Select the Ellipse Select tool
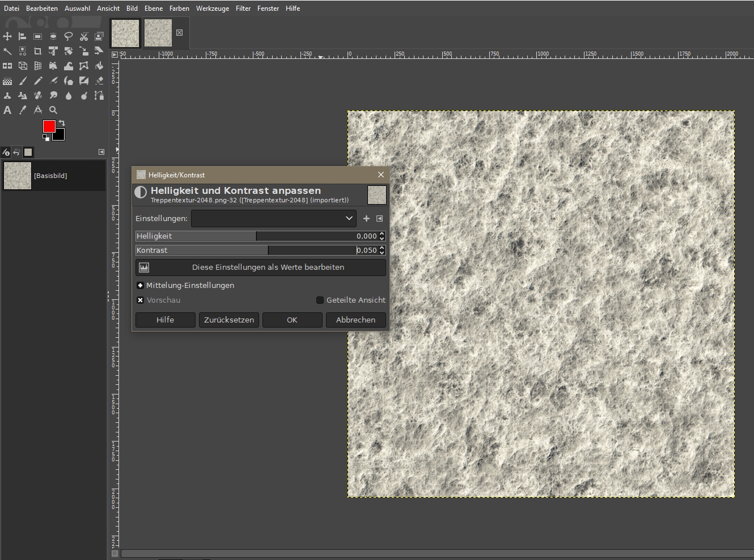The width and height of the screenshot is (754, 560). tap(53, 36)
